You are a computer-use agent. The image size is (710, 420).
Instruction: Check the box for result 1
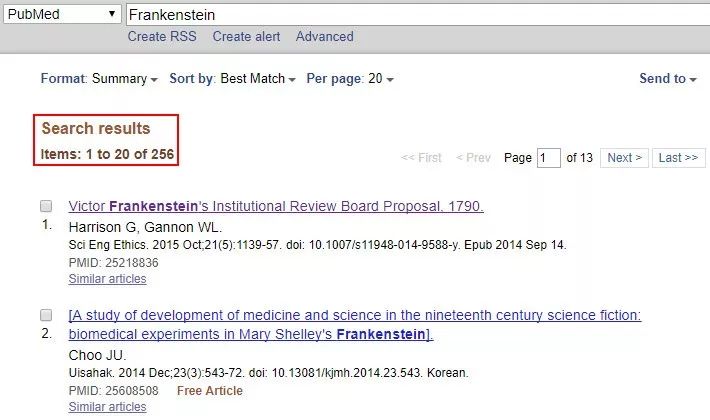(x=46, y=206)
